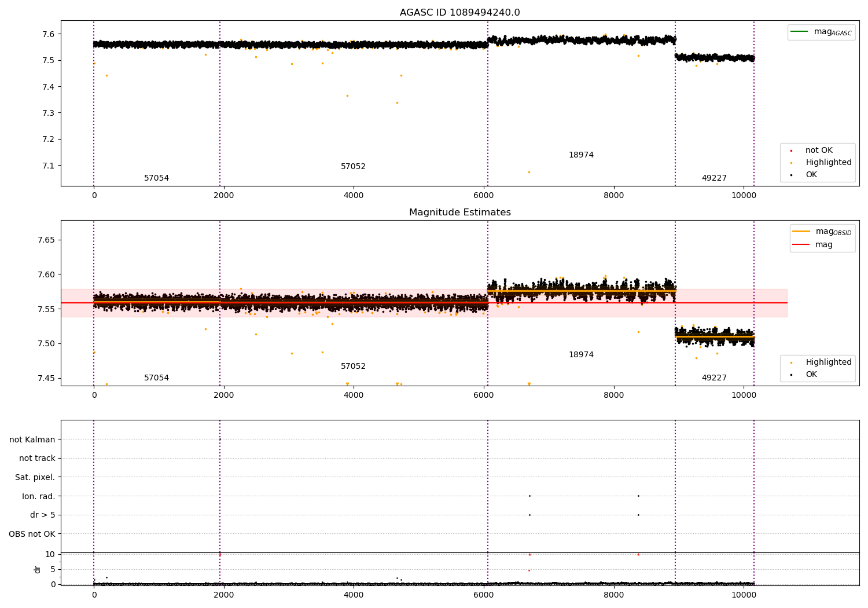This screenshot has width=868, height=608.
Task: Click the 'dr > 5' flag label
Action: click(x=43, y=515)
